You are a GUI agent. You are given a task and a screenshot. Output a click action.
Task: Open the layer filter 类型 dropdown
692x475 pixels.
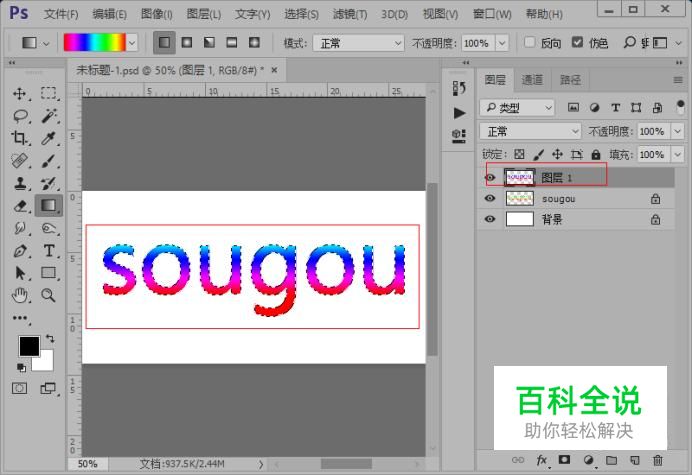click(x=517, y=108)
